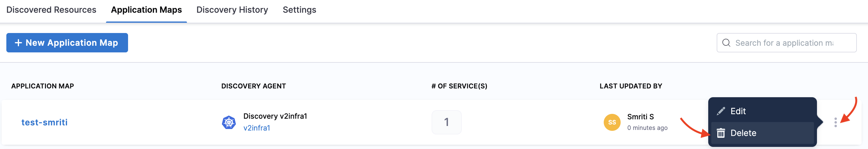Follow the v2infra1 agent link
Viewport: 868px width, 149px height.
tap(257, 128)
